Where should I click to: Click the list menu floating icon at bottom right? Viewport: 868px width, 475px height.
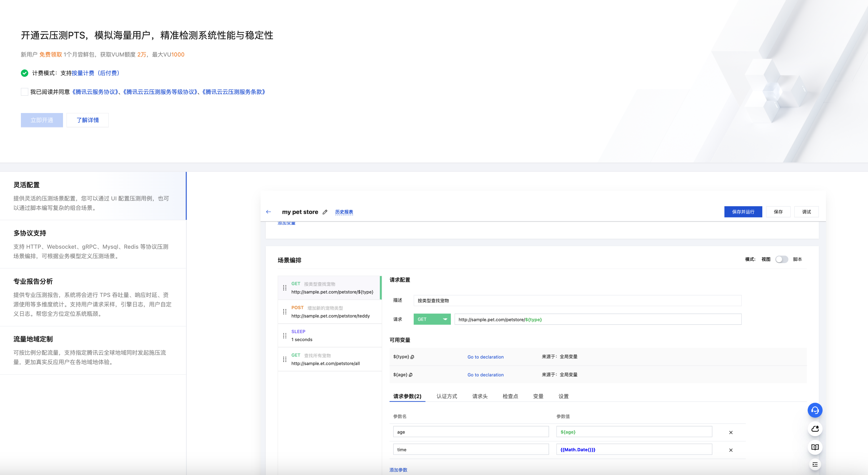point(815,465)
